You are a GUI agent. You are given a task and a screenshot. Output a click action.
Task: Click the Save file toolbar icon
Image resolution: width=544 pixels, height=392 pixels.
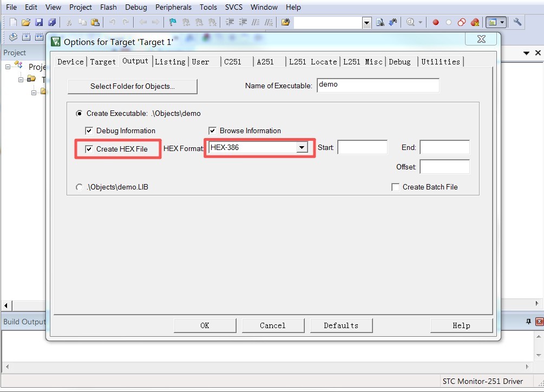click(39, 22)
